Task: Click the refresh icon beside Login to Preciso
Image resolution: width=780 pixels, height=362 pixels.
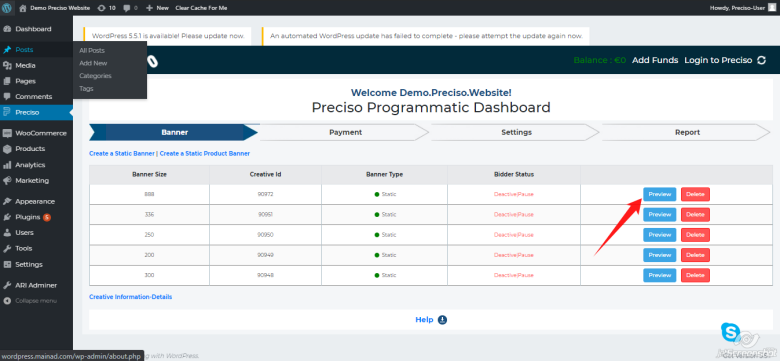Action: pyautogui.click(x=762, y=60)
